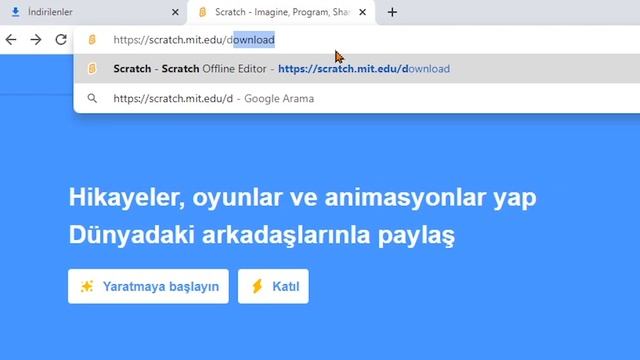Screen dimensions: 640x360
Task: Click the magnifier icon in search suggestion
Action: (92, 98)
